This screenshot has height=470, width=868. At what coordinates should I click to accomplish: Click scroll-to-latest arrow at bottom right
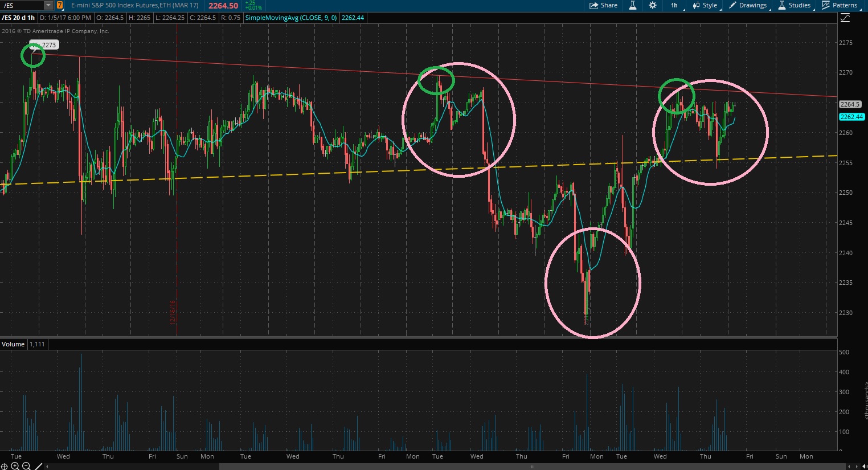coord(863,466)
